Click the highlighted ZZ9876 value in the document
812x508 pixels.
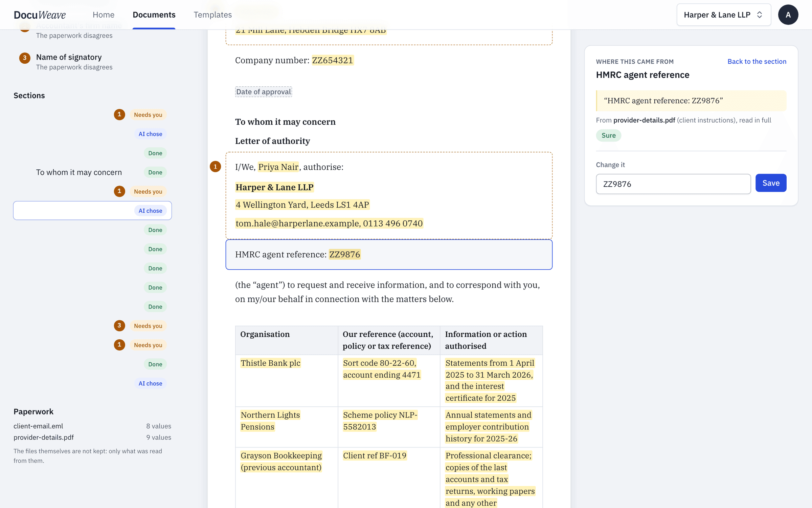[x=345, y=254]
